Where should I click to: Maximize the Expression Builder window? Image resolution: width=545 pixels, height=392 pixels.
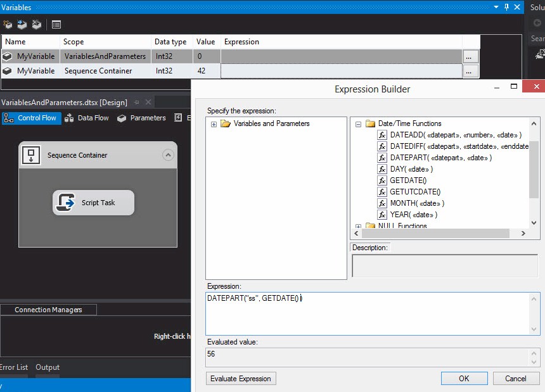(x=514, y=87)
